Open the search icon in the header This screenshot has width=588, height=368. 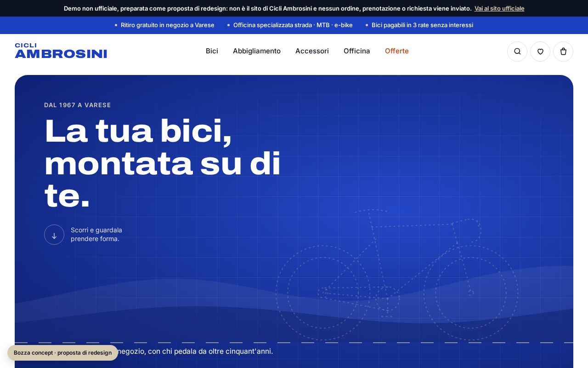517,52
